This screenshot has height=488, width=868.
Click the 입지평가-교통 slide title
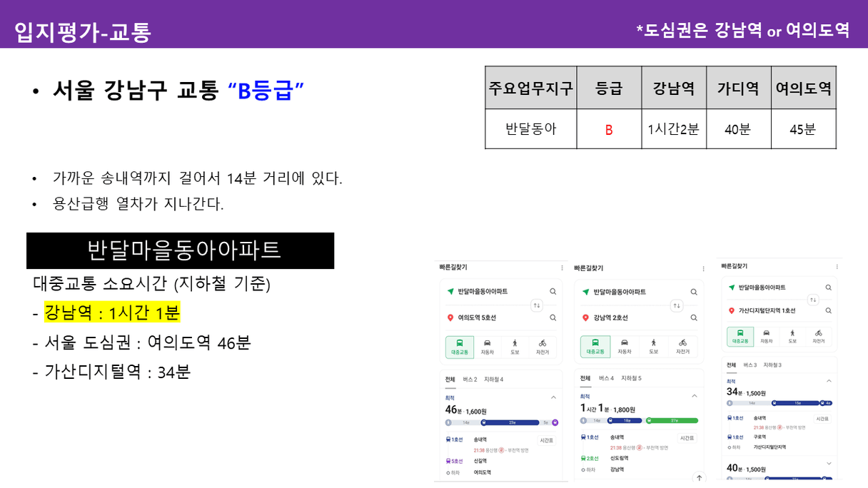click(83, 31)
